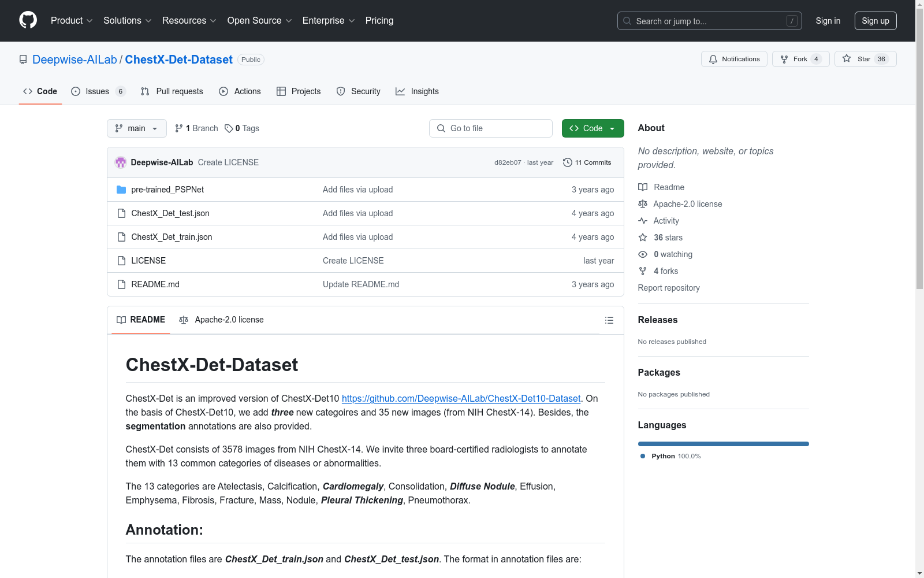Open the ChestX-Det10-Dataset GitHub link
Image resolution: width=924 pixels, height=578 pixels.
coord(461,398)
